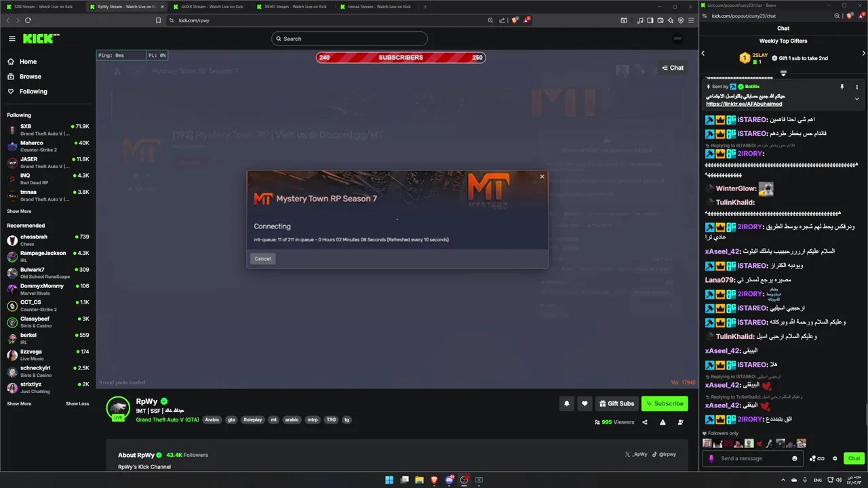868x488 pixels.
Task: Open a new browser tab
Action: click(425, 7)
